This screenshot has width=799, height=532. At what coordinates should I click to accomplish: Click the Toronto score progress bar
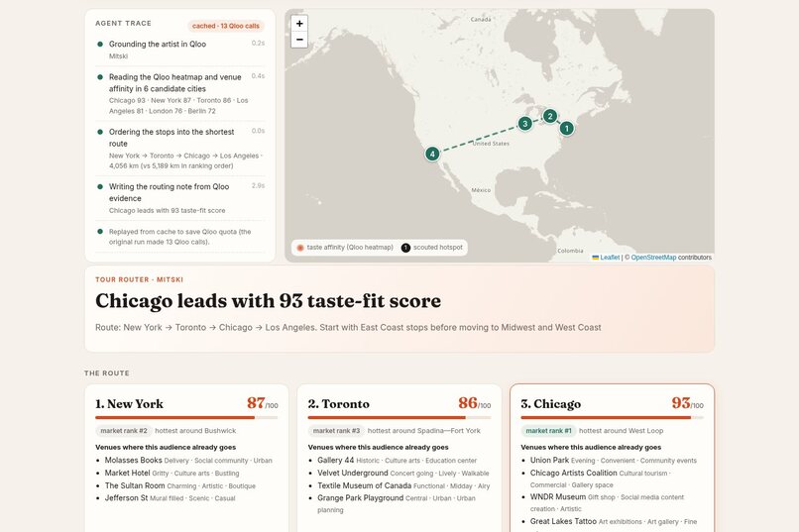[399, 418]
